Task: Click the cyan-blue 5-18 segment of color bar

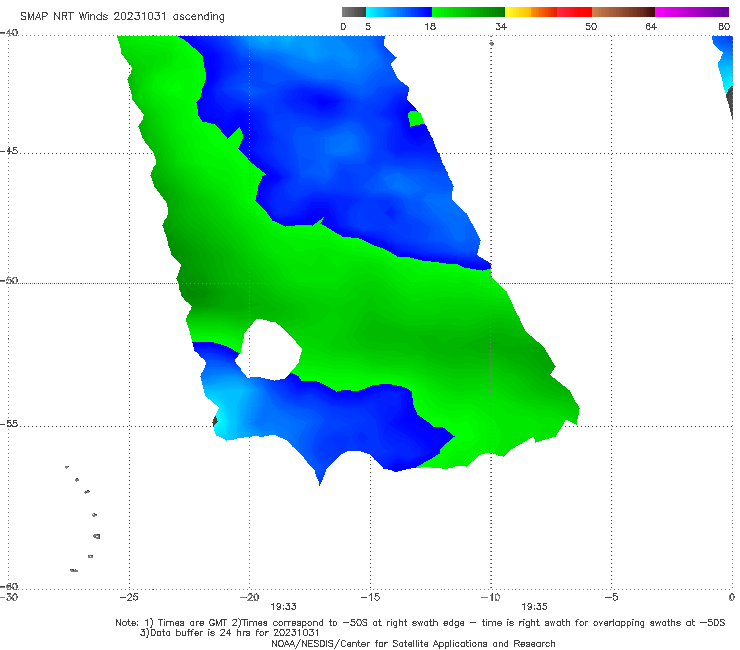Action: click(x=399, y=12)
